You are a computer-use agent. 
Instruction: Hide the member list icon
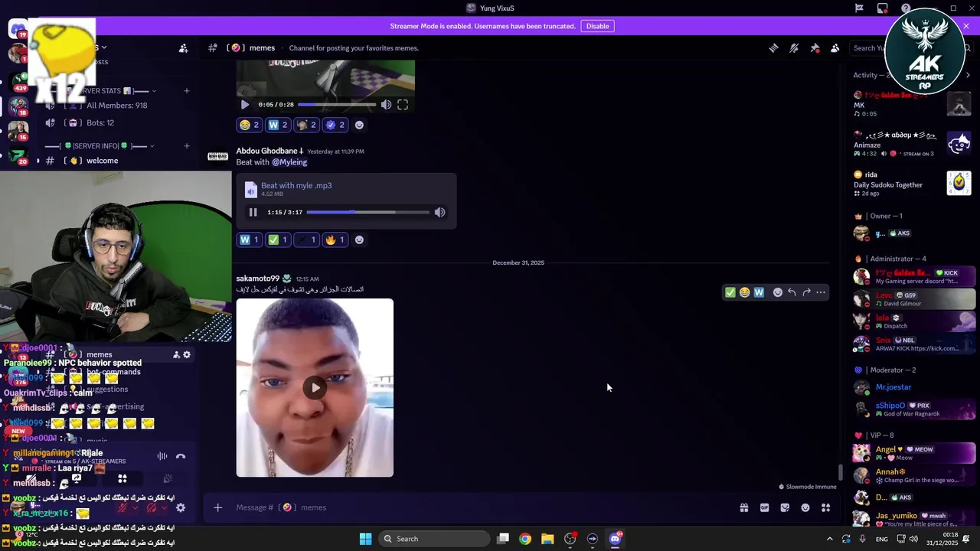(835, 47)
